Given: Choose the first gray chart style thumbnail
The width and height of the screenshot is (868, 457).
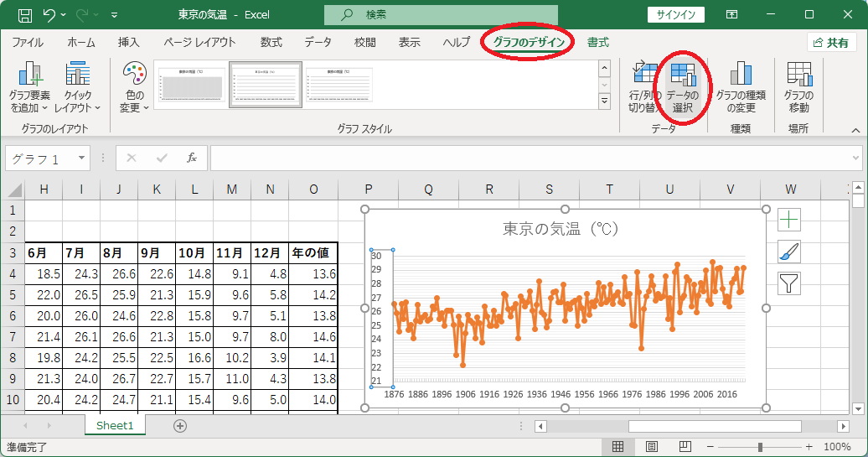Looking at the screenshot, I should pyautogui.click(x=192, y=85).
